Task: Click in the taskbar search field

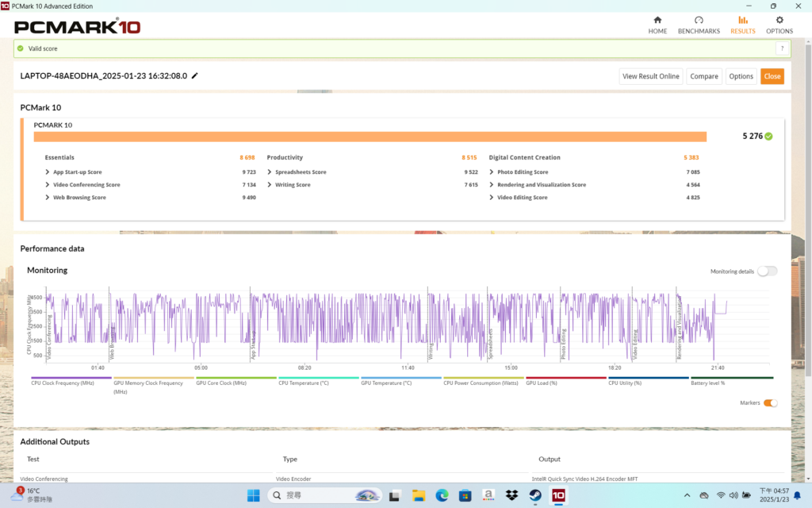Action: 324,495
